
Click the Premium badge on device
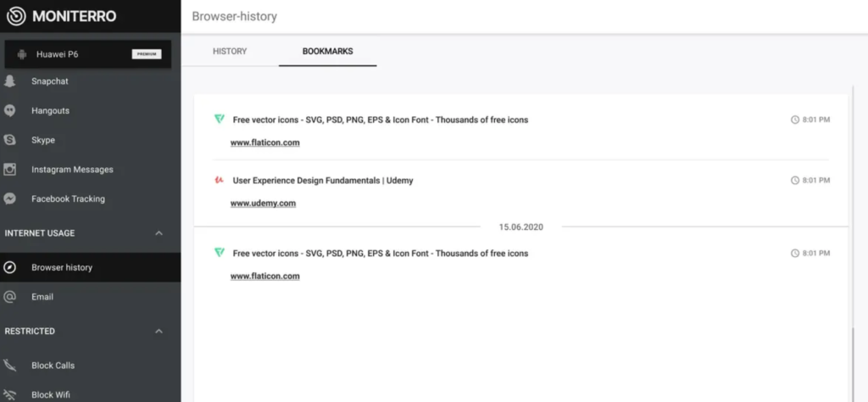click(x=147, y=54)
